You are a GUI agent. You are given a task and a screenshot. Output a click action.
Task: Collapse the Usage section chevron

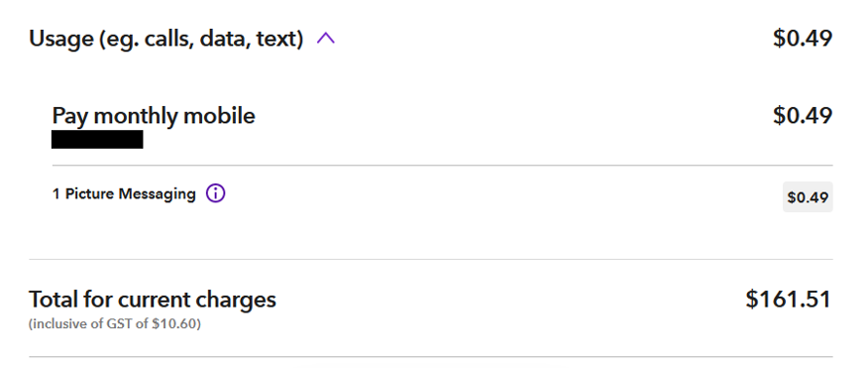pyautogui.click(x=326, y=39)
